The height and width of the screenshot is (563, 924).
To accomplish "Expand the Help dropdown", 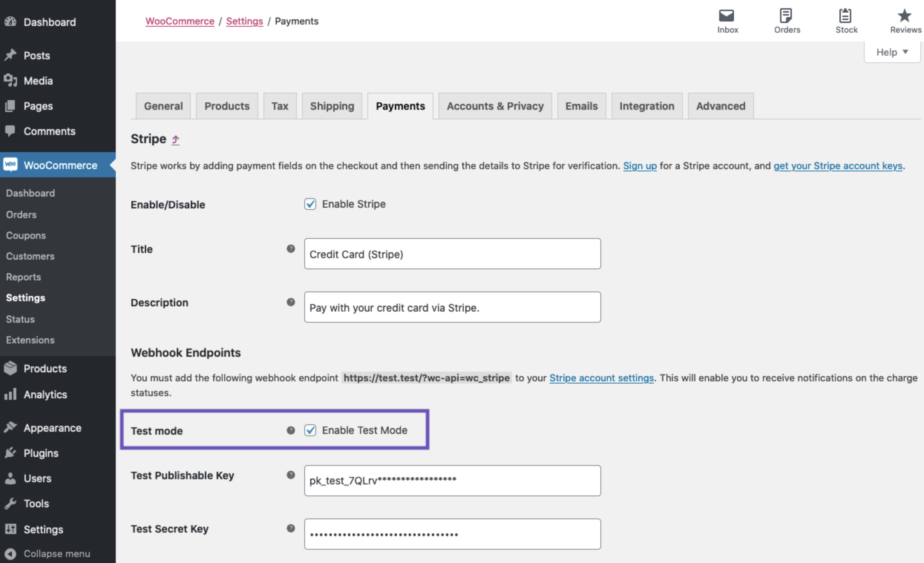I will coord(892,52).
